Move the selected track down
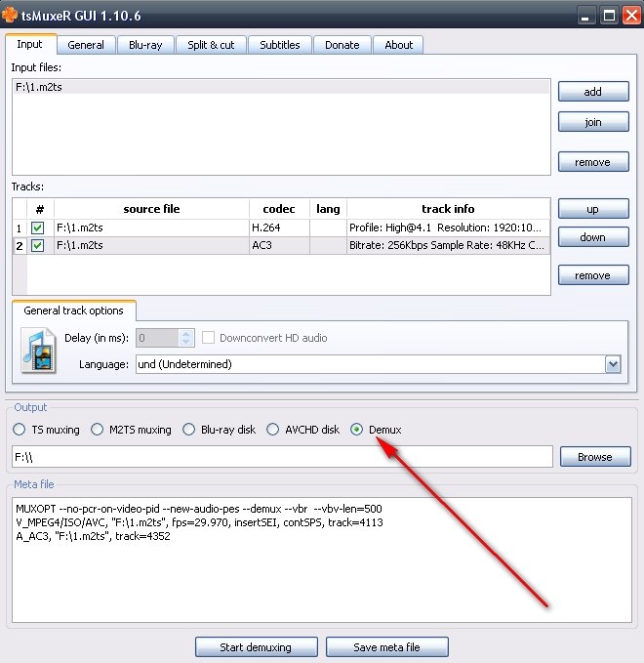The height and width of the screenshot is (663, 644). click(593, 236)
